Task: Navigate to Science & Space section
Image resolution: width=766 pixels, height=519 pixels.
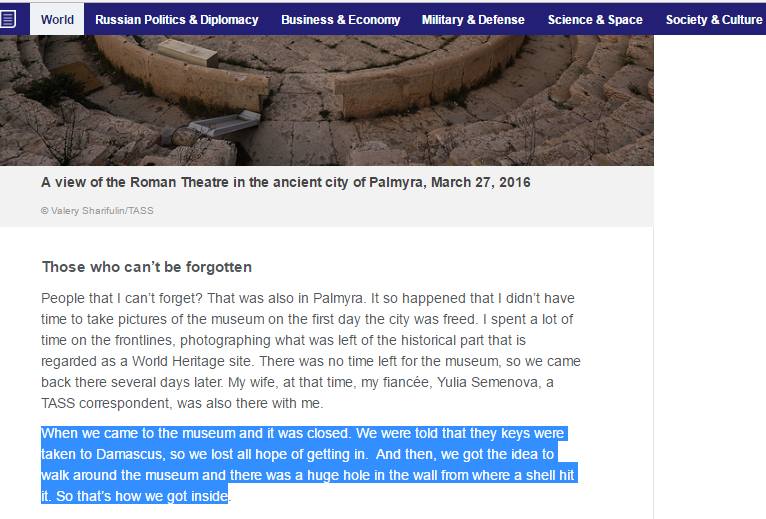Action: pyautogui.click(x=595, y=20)
